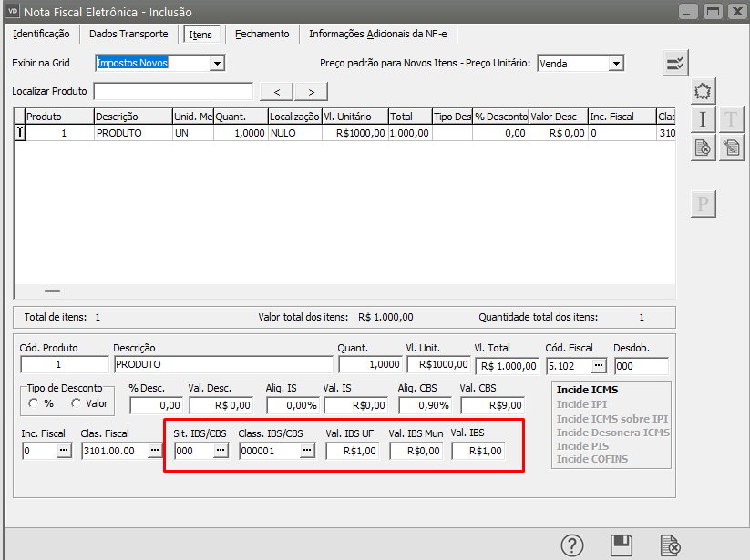Select the 'Valor' discount type radio button
750x560 pixels.
point(77,403)
